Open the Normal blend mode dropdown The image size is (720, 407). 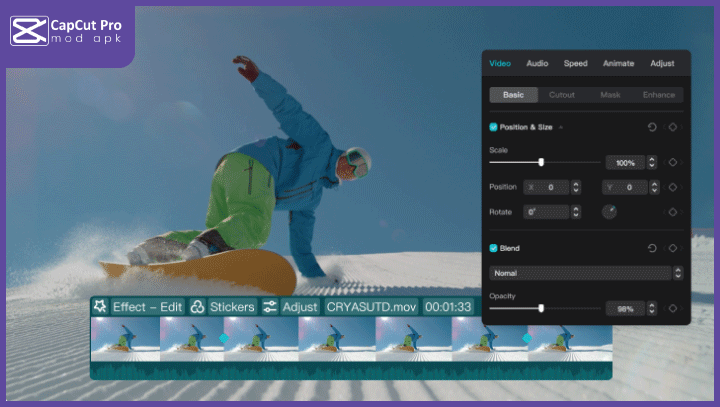click(x=586, y=272)
